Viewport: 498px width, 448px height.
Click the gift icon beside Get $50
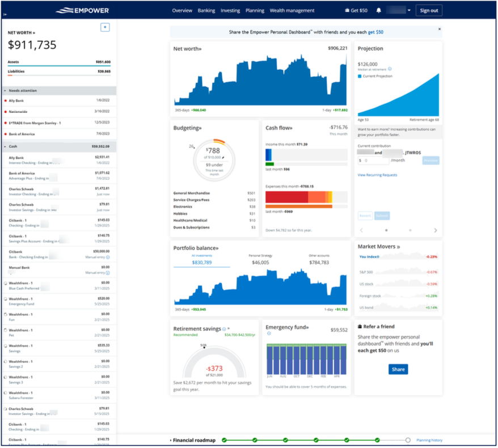[x=347, y=10]
